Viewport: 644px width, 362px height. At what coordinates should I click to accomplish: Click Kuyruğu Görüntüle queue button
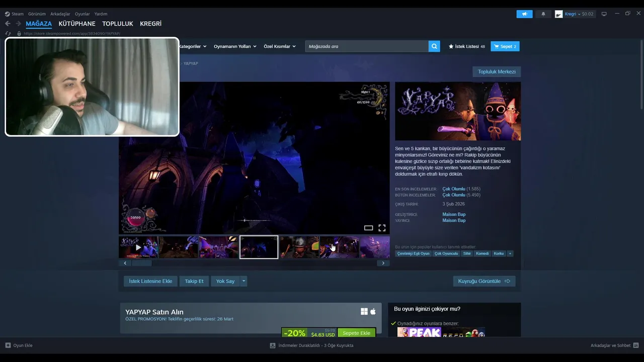pos(484,281)
